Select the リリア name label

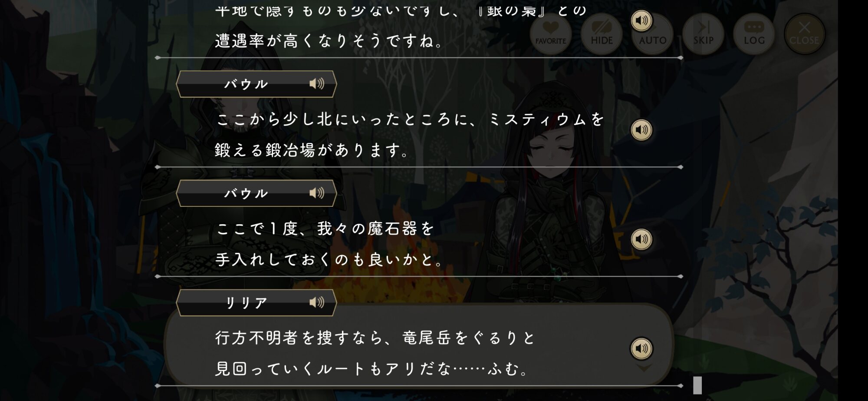(x=246, y=303)
